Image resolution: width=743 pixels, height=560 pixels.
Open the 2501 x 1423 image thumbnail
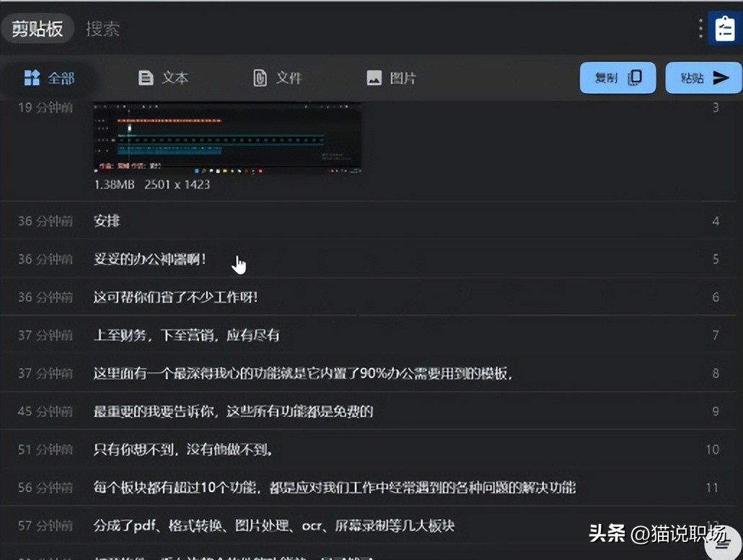tap(227, 137)
